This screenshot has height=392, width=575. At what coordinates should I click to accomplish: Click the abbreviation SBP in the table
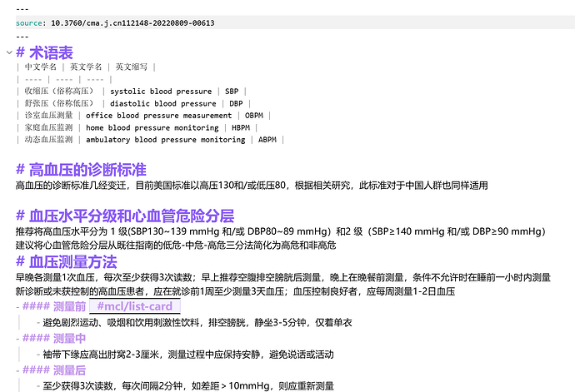tap(232, 92)
